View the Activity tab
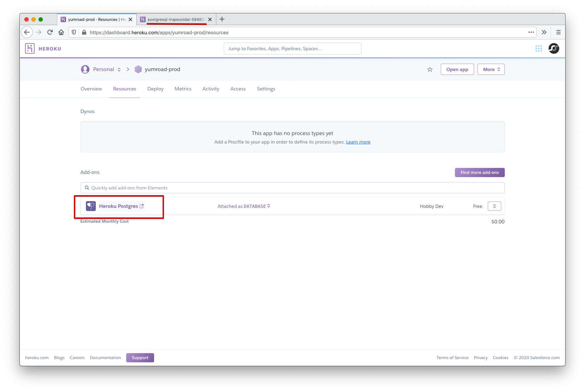This screenshot has width=585, height=392. click(211, 89)
